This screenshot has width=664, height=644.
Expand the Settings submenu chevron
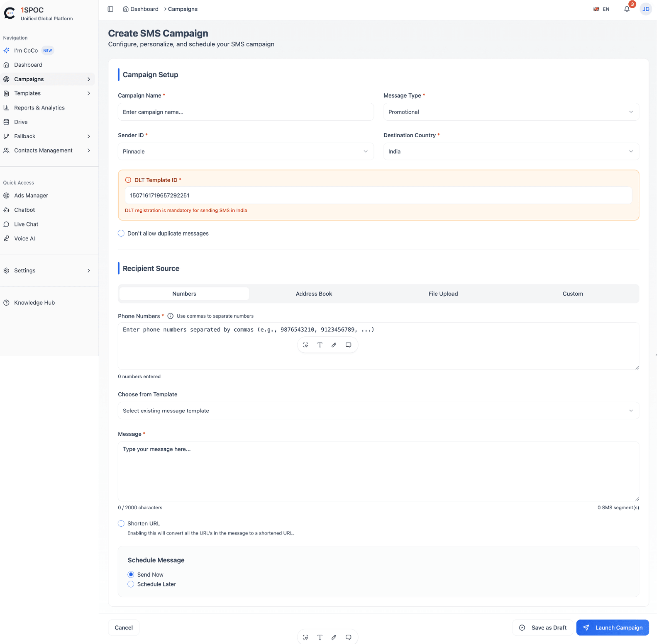88,270
